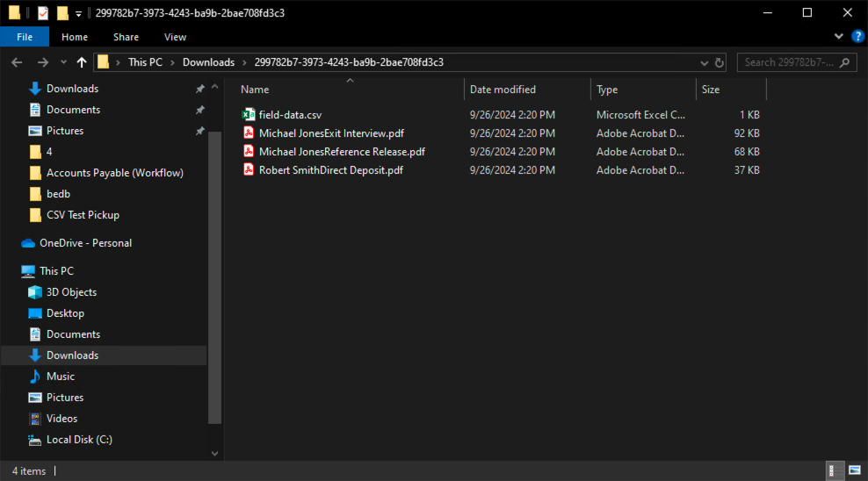Image resolution: width=868 pixels, height=481 pixels.
Task: Click the Back navigation arrow
Action: pos(17,62)
